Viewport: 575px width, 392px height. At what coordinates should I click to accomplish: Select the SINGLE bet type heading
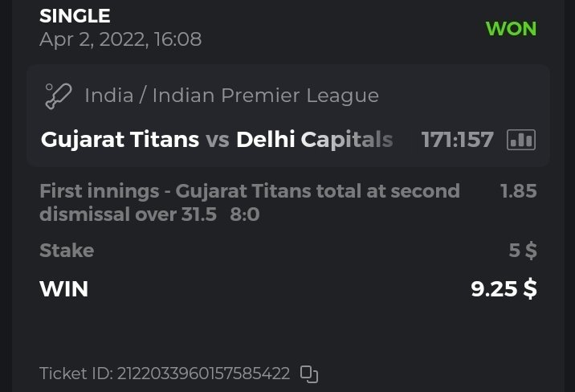75,15
